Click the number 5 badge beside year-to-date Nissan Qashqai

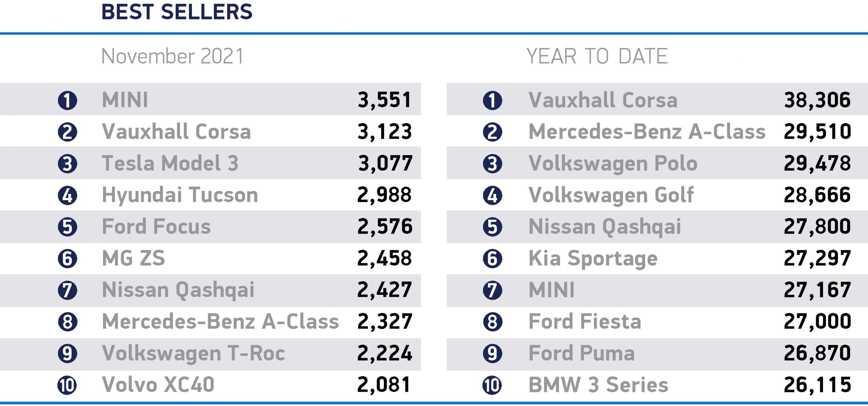coord(492,227)
